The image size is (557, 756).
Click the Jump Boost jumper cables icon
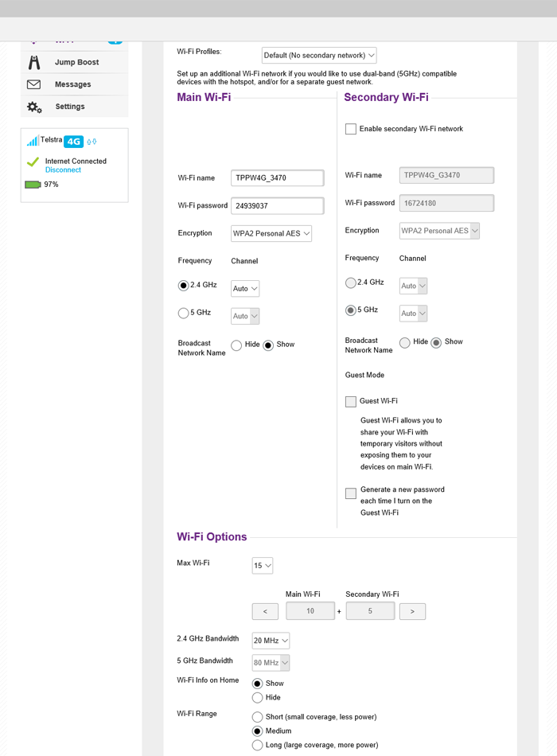click(x=34, y=63)
